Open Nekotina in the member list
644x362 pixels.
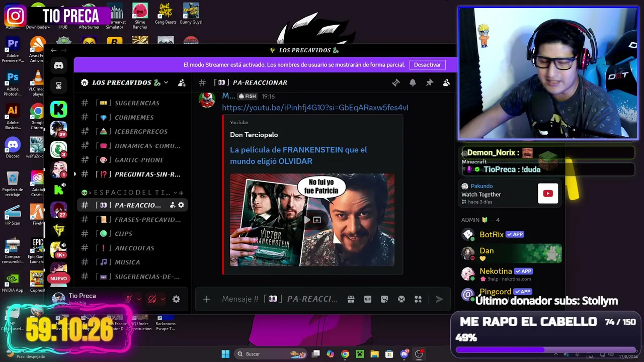click(511, 274)
